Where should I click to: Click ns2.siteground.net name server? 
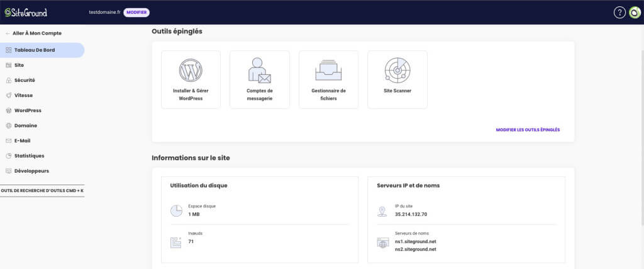[x=415, y=249]
